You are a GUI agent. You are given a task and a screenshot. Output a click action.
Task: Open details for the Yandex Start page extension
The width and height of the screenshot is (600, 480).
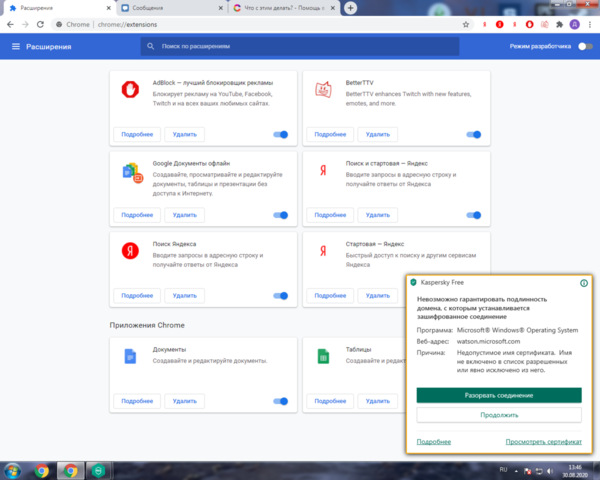point(330,296)
